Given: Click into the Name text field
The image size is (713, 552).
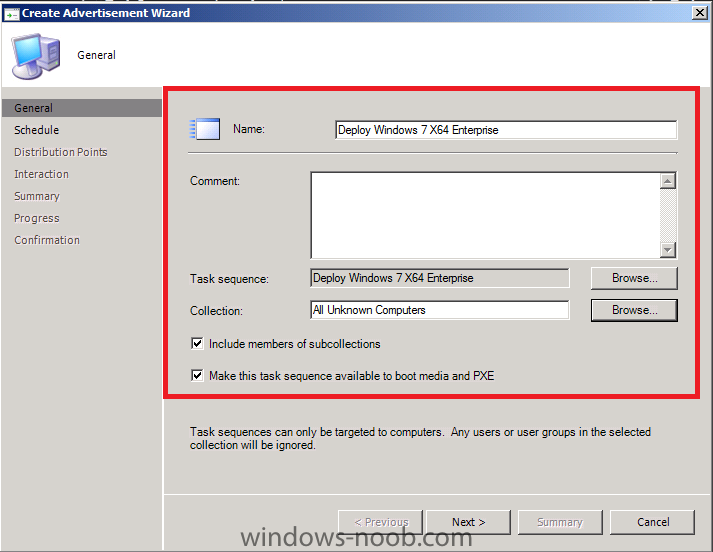Looking at the screenshot, I should pos(506,130).
